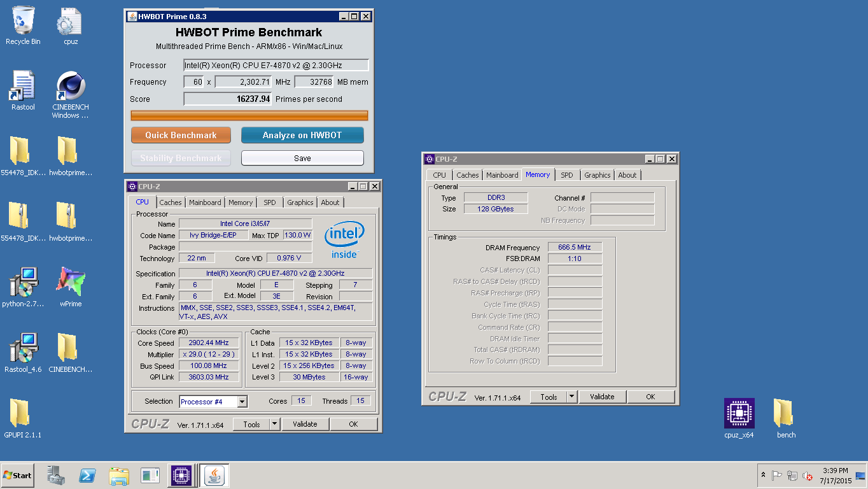The height and width of the screenshot is (489, 868).
Task: Click the Level 3 cache value 30 MBytes
Action: [309, 377]
